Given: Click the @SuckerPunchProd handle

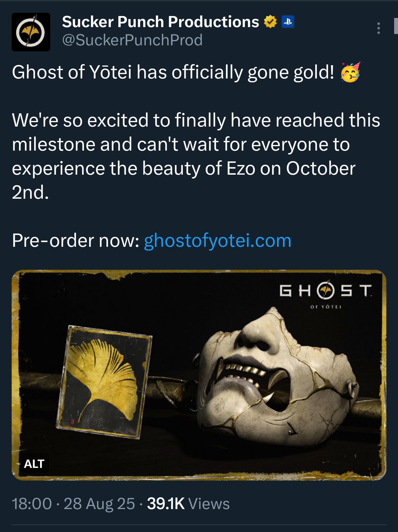Looking at the screenshot, I should (132, 40).
